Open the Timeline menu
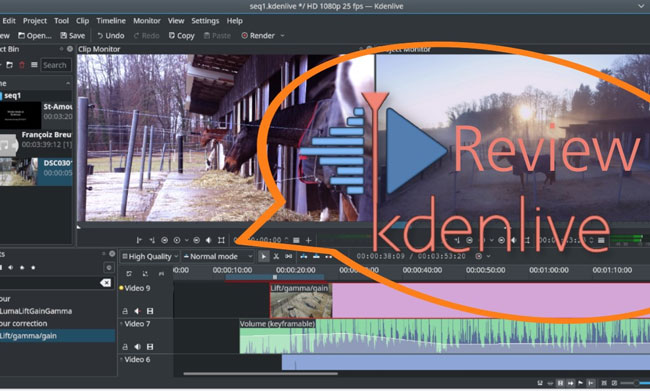The height and width of the screenshot is (391, 650). 111,21
